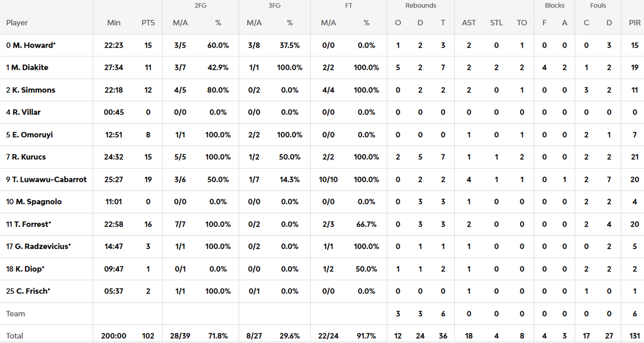Viewport: 644px width, 343px height.
Task: Click on T. Forrest's name
Action: (32, 224)
